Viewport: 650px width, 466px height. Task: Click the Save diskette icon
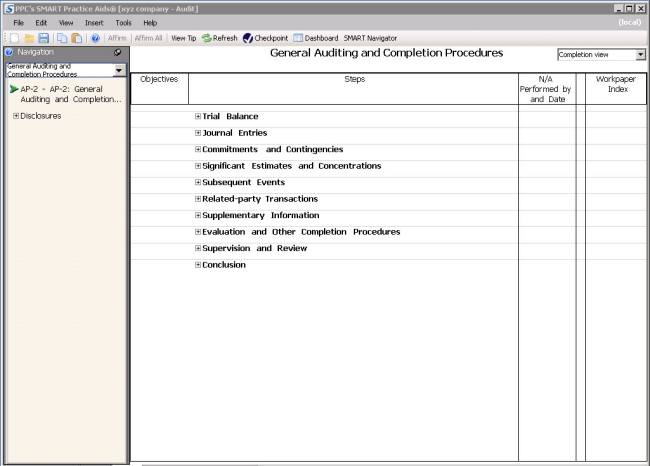click(x=44, y=38)
